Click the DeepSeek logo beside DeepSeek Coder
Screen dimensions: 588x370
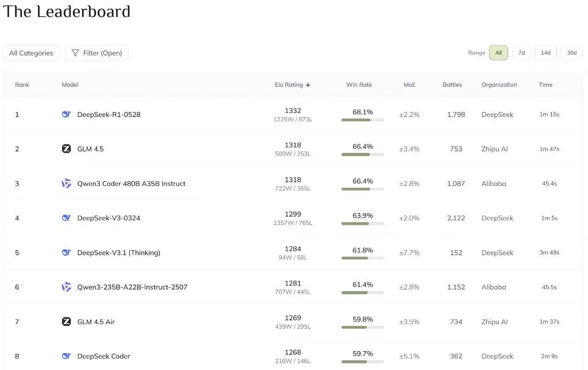(x=67, y=356)
